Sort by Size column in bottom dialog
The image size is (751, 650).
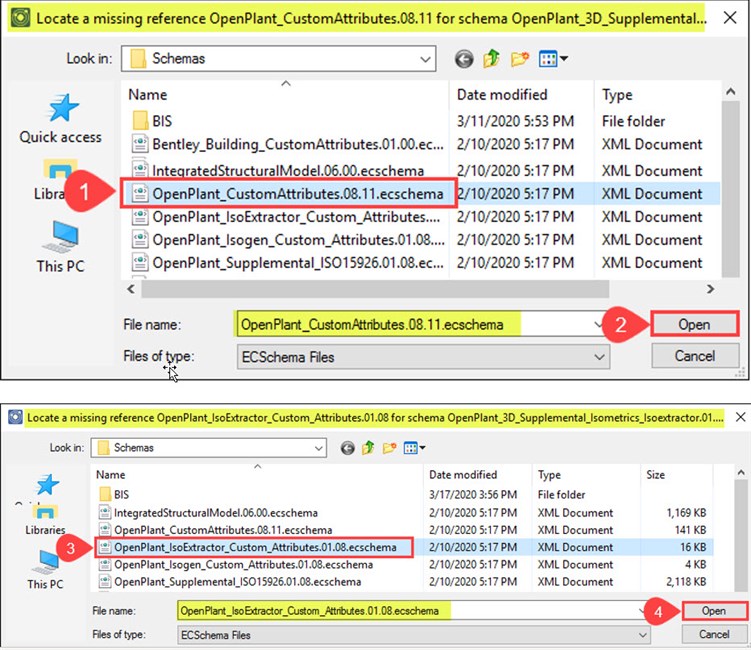click(x=655, y=475)
